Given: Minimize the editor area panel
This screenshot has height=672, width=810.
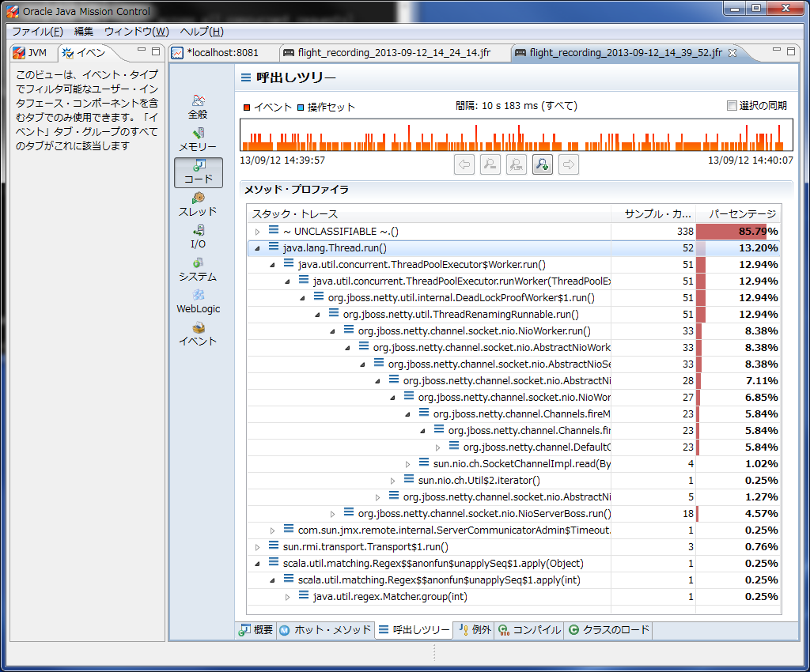Looking at the screenshot, I should pos(777,50).
